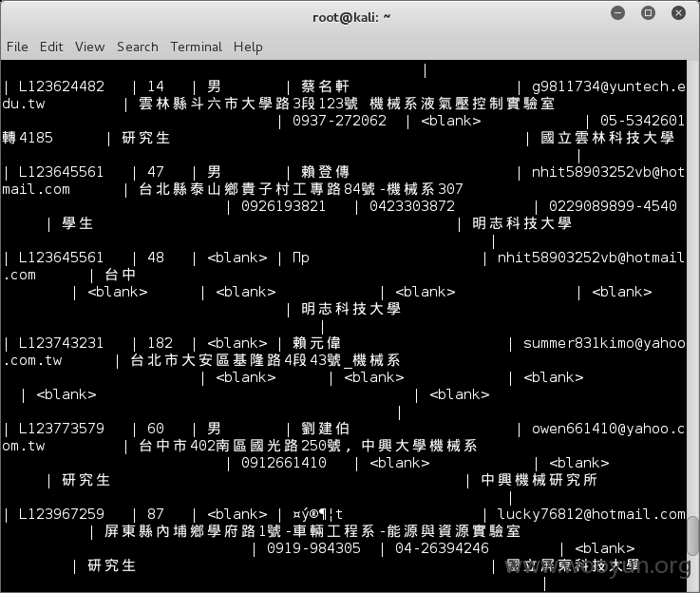Click the name 劉建伯
700x593 pixels.
(326, 429)
